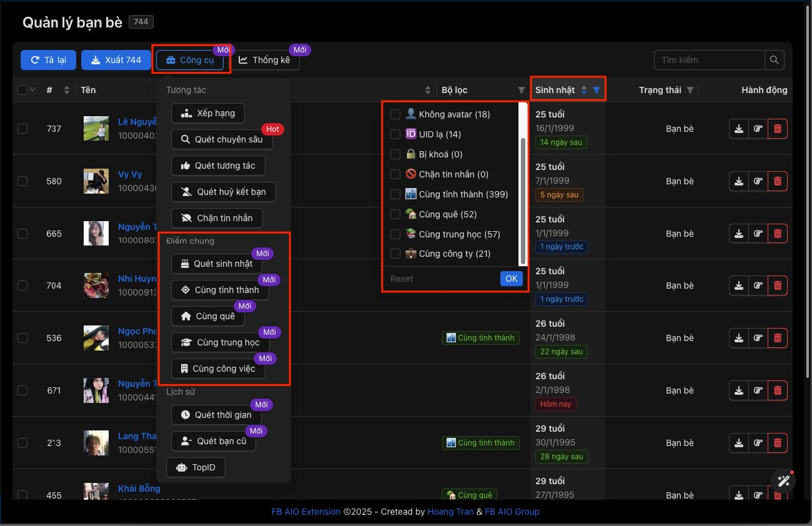The width and height of the screenshot is (812, 526).
Task: Confirm filter with the OK button
Action: (511, 279)
